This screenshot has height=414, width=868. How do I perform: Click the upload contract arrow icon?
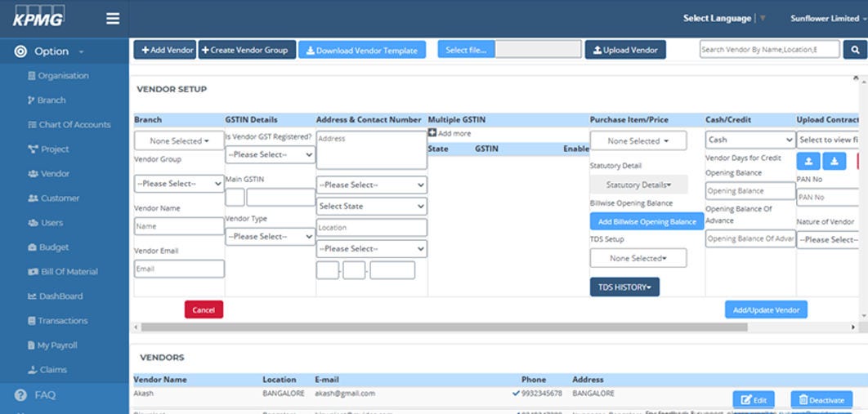coord(808,161)
